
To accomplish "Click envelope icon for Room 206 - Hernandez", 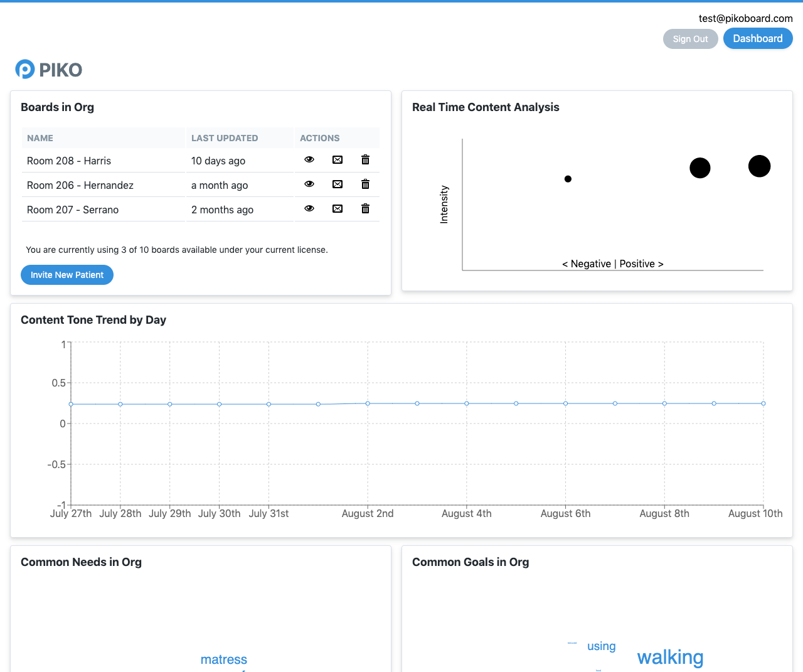I will (338, 184).
